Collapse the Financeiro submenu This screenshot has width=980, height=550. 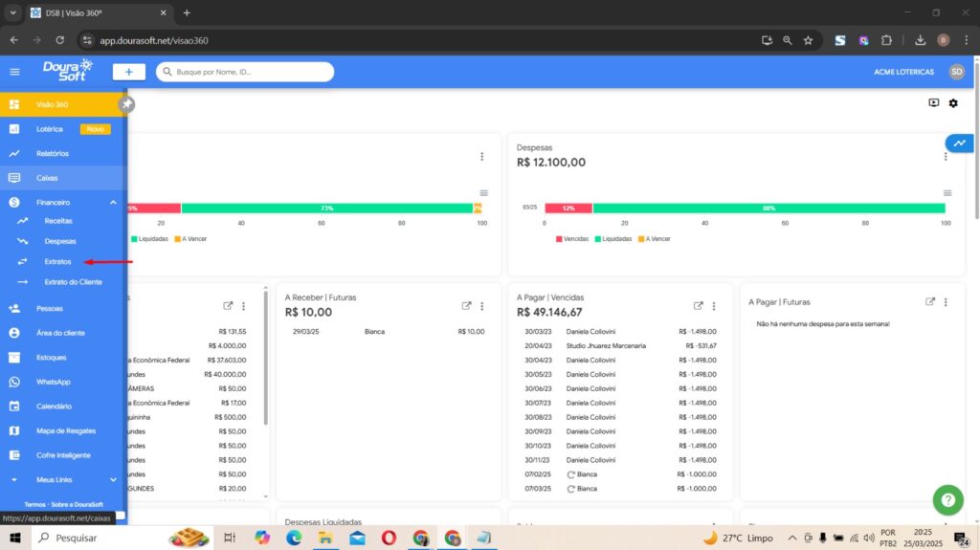pos(113,203)
